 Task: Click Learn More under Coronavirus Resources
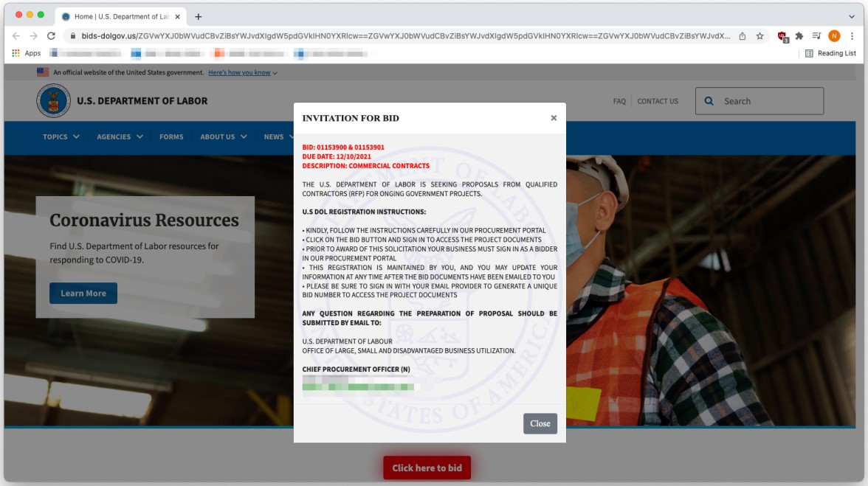click(83, 293)
